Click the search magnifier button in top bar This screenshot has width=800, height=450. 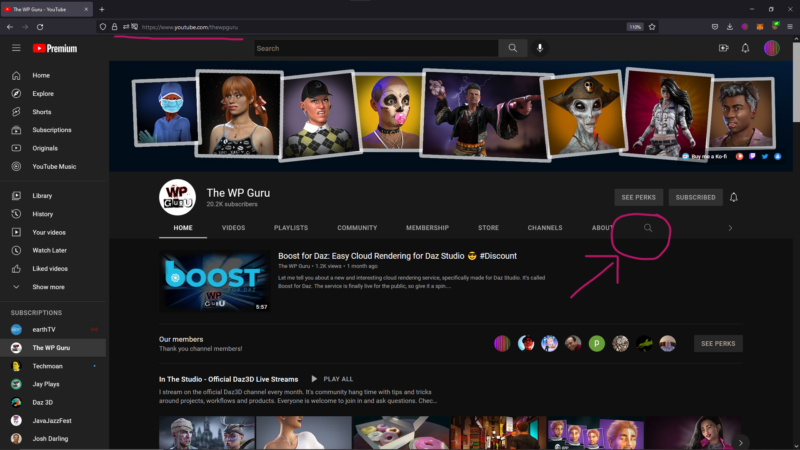coord(513,48)
